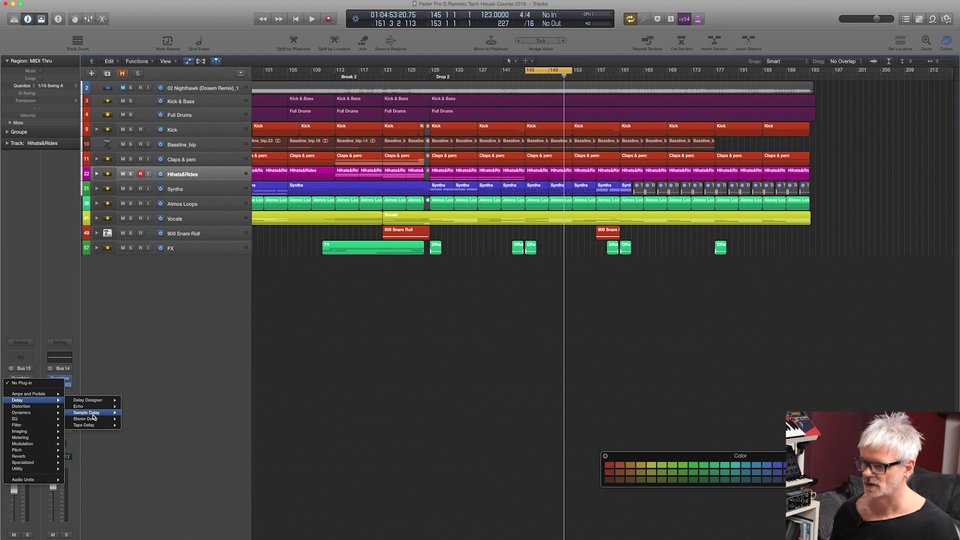Click the Note Repeat toolbar icon
This screenshot has height=540, width=960.
click(x=167, y=43)
